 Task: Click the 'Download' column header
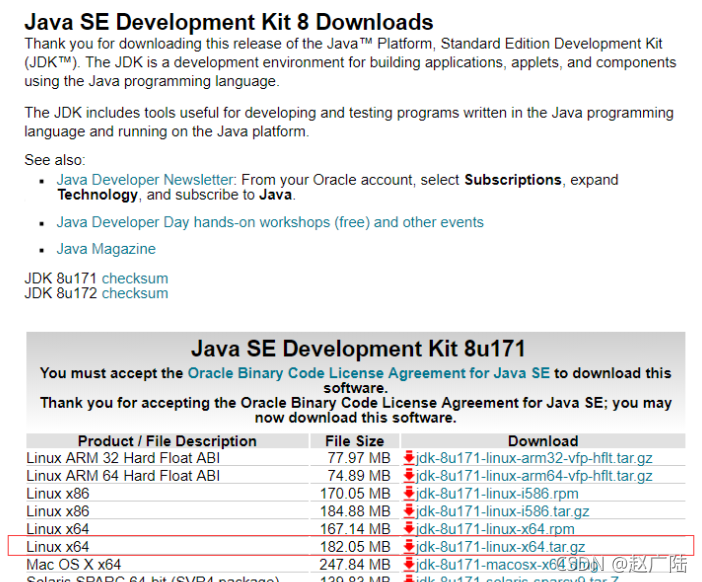tap(543, 441)
